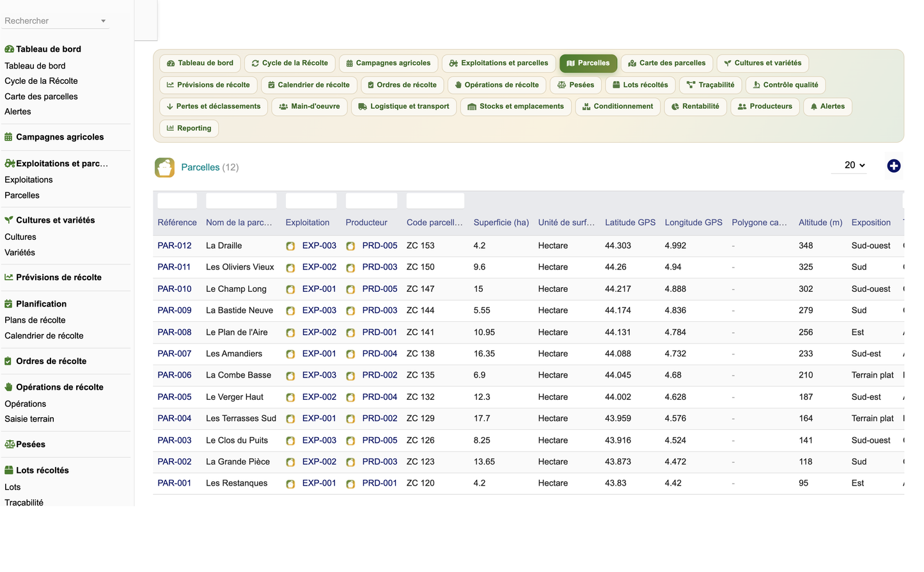924x572 pixels.
Task: Click the box icon of Lots récoltés in the sidebar
Action: 9,470
